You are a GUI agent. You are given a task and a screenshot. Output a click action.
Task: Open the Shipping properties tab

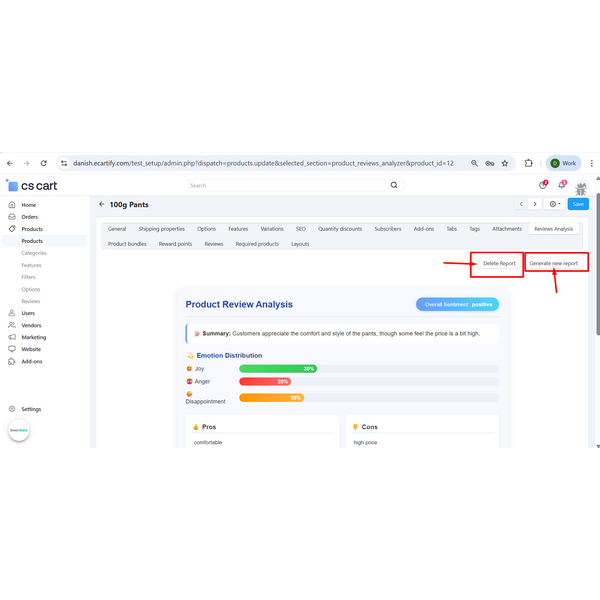pos(160,229)
